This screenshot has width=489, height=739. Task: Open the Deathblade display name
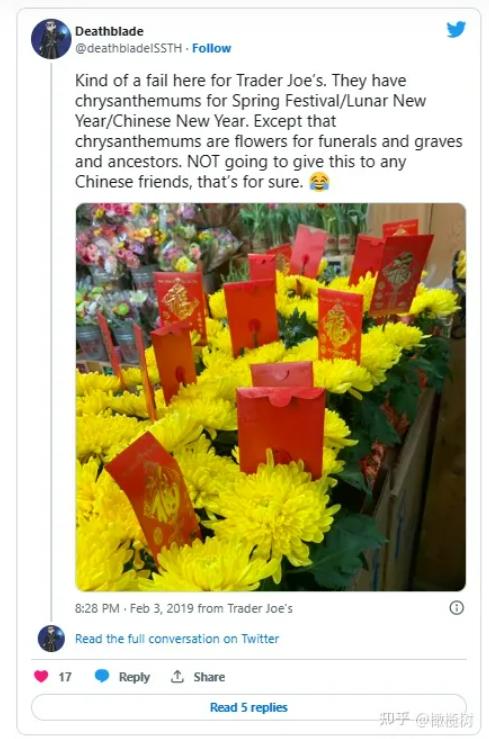point(109,31)
